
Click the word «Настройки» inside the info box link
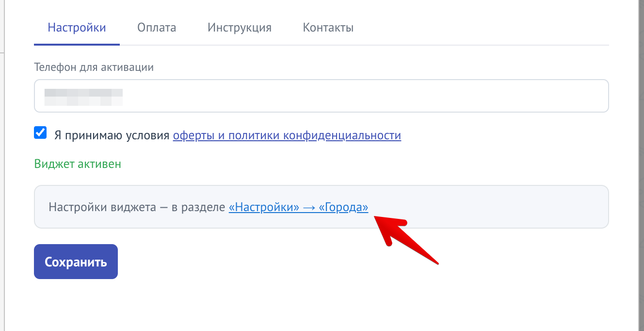tap(264, 208)
